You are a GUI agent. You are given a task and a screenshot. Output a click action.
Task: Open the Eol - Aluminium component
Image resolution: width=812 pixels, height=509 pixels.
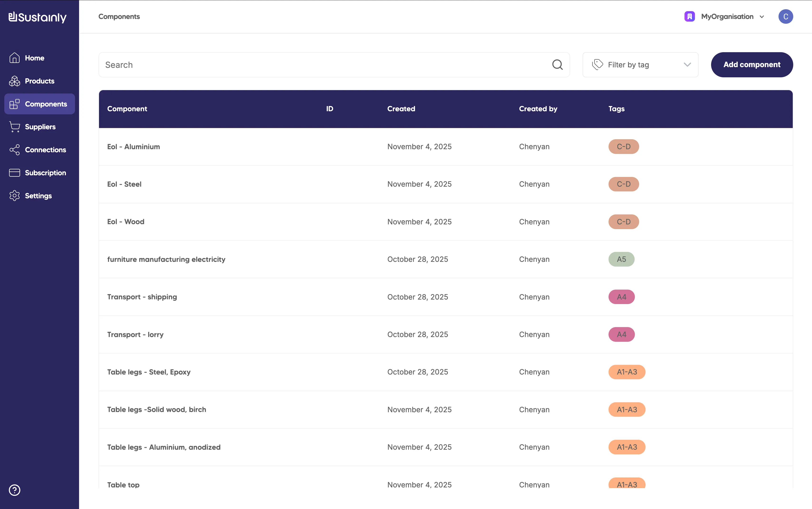(x=133, y=147)
